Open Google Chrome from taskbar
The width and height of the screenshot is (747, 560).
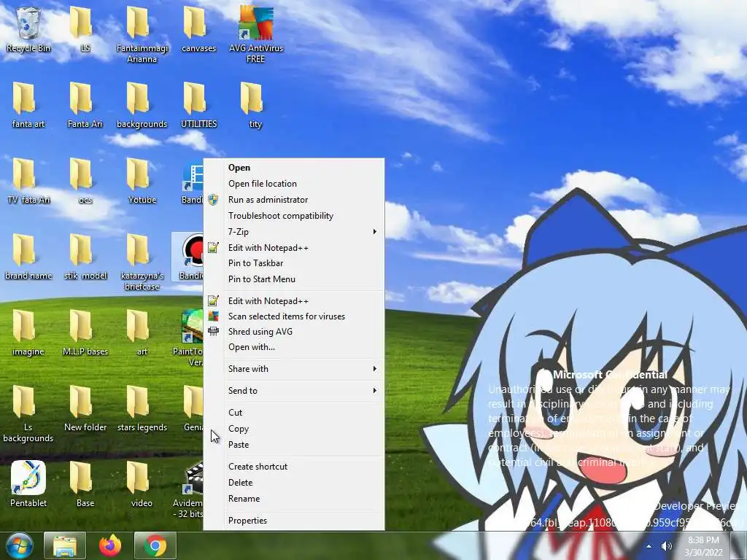(155, 545)
